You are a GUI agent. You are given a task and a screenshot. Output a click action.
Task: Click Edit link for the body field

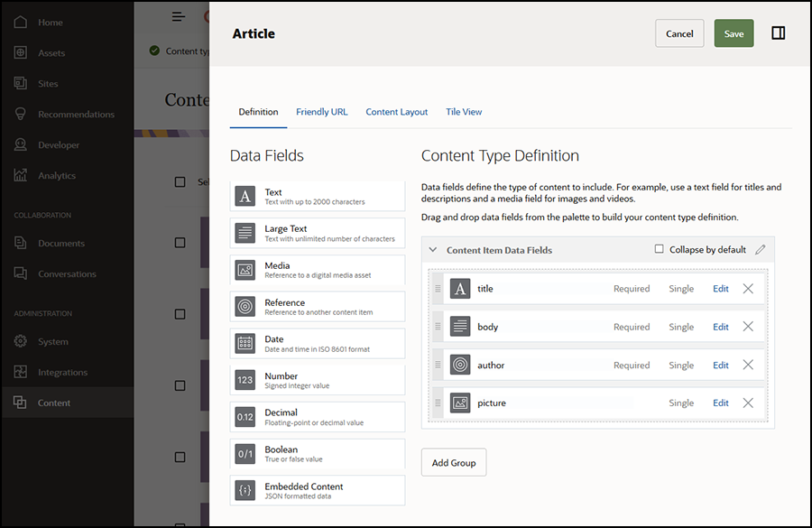click(x=720, y=327)
